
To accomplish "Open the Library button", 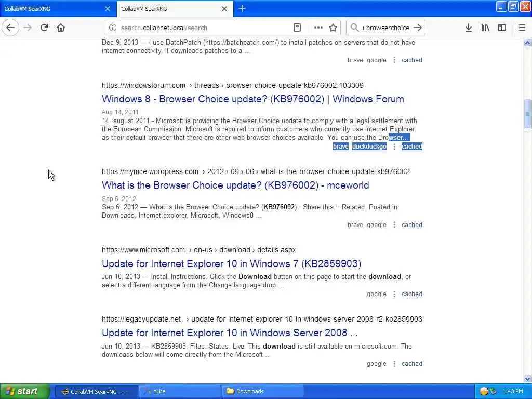I will click(x=485, y=28).
